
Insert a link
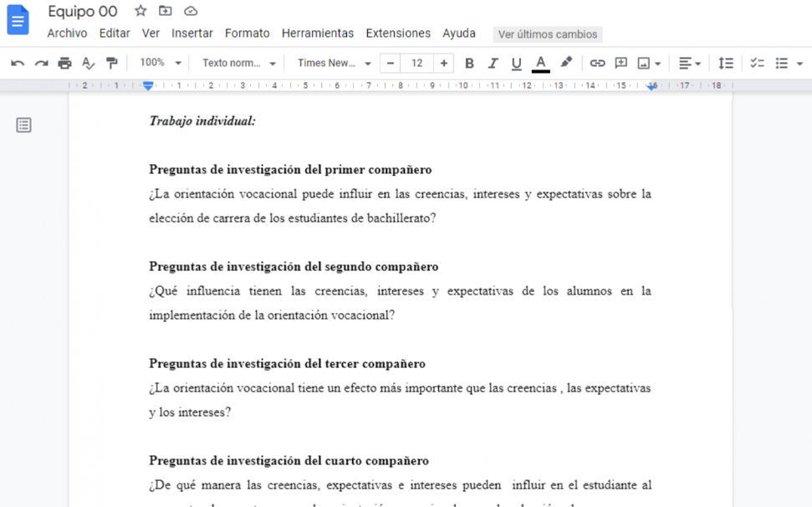coord(597,63)
